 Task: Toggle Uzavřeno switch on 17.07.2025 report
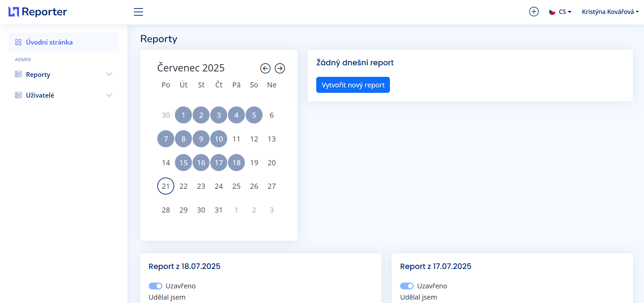[x=407, y=286]
